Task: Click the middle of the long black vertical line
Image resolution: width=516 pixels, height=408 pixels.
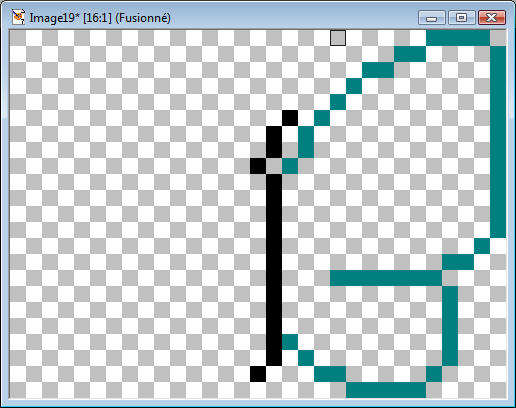Action: pyautogui.click(x=274, y=270)
